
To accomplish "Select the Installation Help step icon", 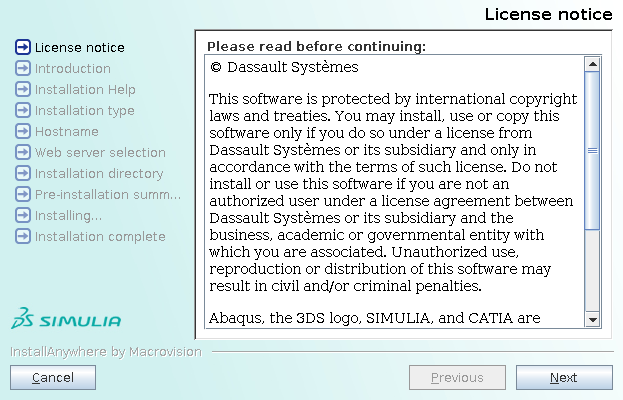I will tap(23, 89).
